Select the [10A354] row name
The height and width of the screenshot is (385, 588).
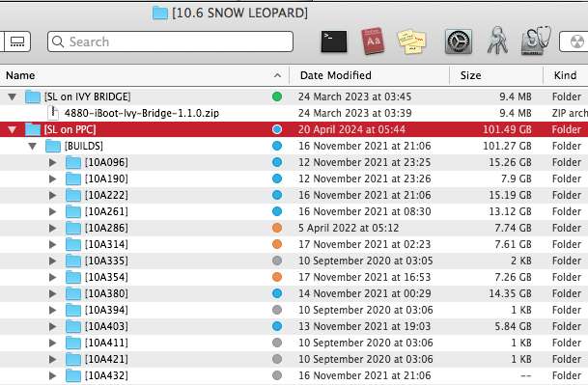click(106, 277)
